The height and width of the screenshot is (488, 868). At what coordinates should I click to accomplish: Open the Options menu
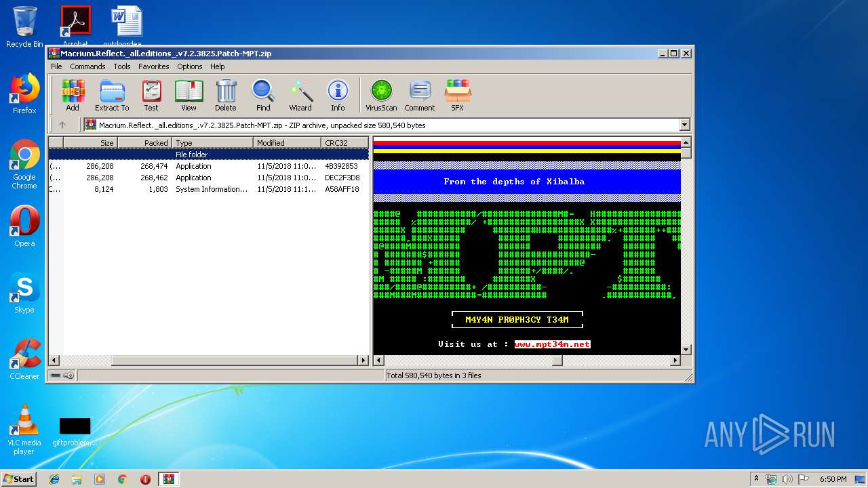[x=190, y=66]
